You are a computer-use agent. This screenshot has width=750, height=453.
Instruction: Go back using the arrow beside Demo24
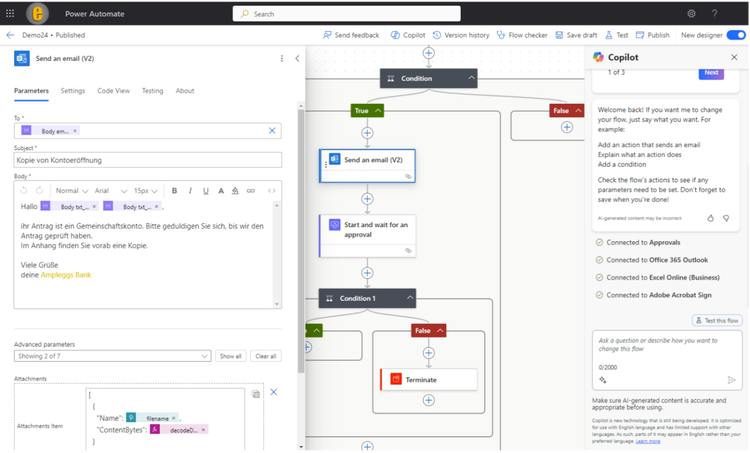(x=10, y=35)
